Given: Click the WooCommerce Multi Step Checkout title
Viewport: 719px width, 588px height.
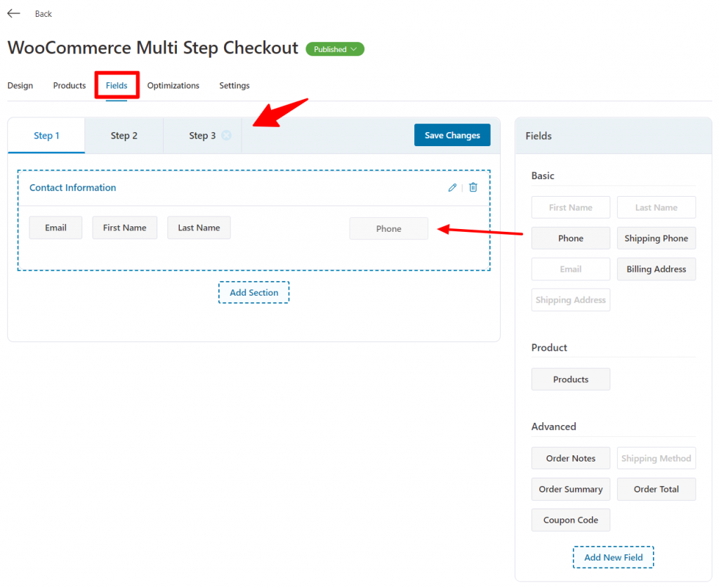Looking at the screenshot, I should click(153, 48).
